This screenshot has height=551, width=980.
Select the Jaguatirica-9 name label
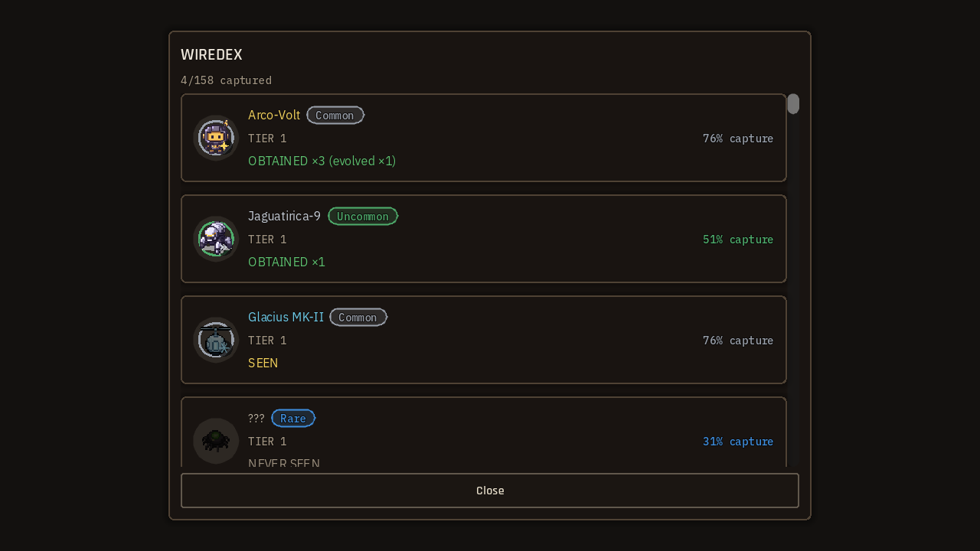[285, 216]
